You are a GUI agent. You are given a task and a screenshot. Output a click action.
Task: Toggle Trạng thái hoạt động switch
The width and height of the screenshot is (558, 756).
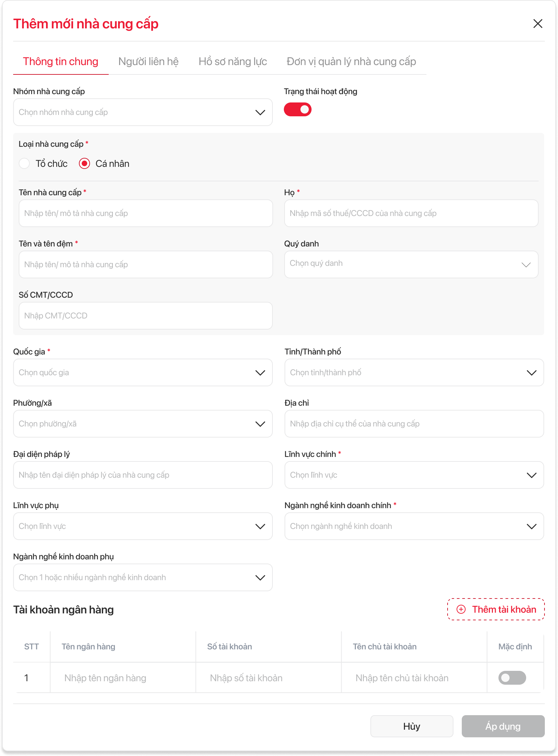point(297,109)
